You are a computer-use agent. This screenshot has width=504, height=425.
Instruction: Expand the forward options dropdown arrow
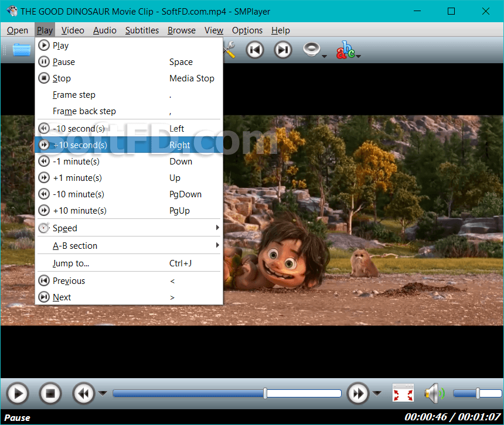coord(377,393)
